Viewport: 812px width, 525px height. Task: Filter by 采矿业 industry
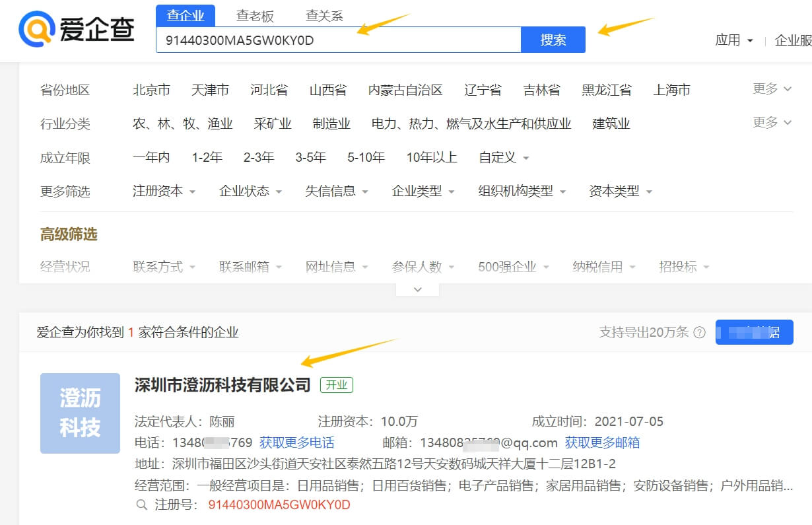click(x=273, y=123)
